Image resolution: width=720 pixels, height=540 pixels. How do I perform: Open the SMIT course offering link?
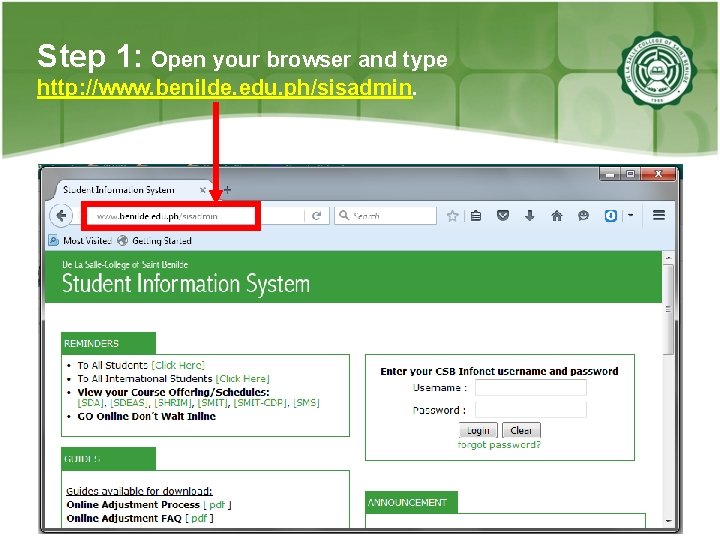[213, 403]
